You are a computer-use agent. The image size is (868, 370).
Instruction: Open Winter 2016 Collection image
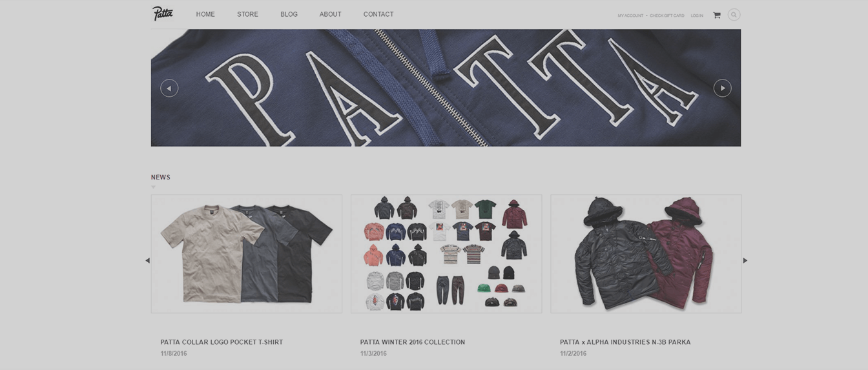coord(446,254)
